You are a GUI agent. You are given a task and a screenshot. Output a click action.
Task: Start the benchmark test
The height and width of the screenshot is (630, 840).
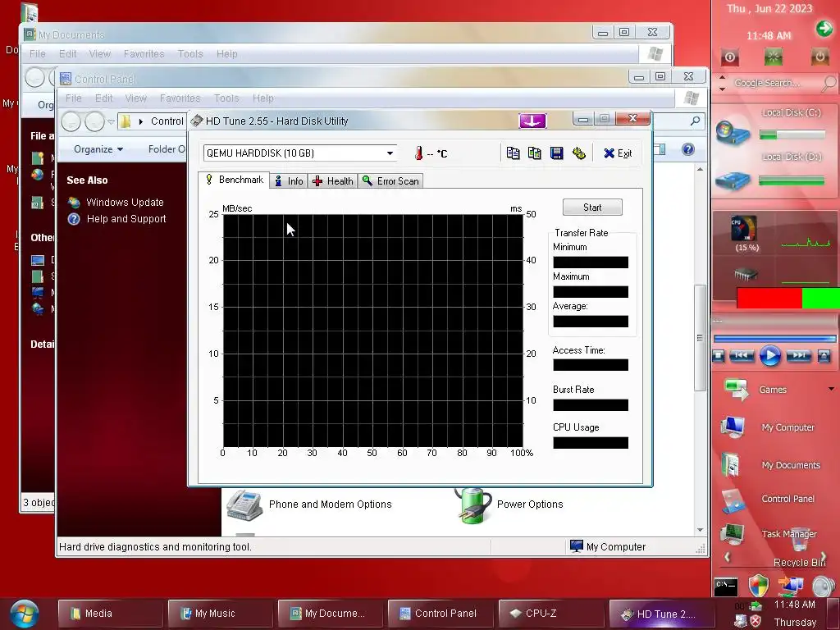(x=592, y=208)
